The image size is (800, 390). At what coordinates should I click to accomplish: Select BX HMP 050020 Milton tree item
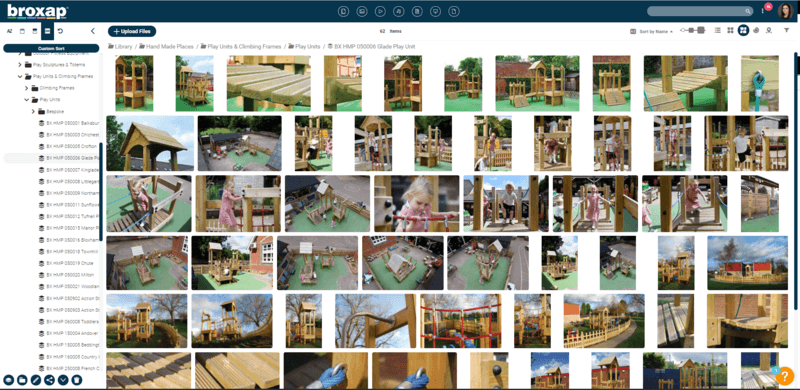pyautogui.click(x=66, y=275)
